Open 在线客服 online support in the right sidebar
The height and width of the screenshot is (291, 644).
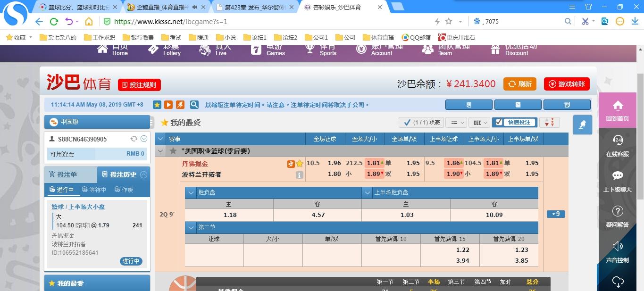(x=617, y=146)
